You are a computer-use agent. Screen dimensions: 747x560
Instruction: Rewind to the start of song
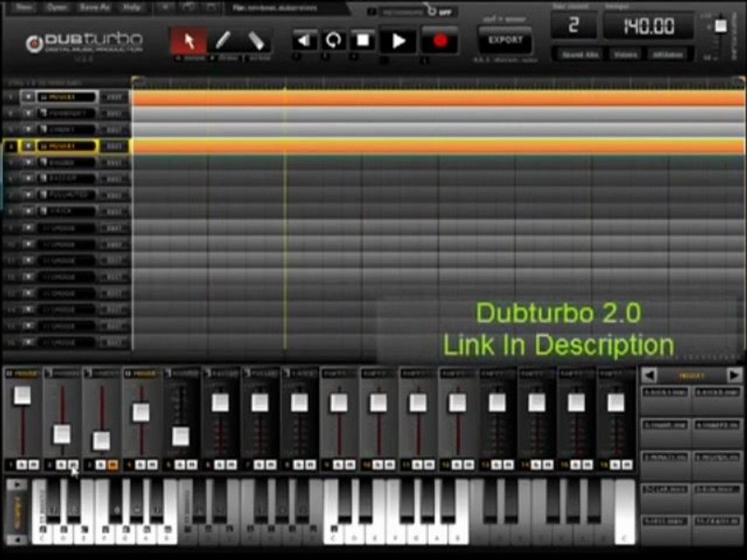pyautogui.click(x=304, y=40)
